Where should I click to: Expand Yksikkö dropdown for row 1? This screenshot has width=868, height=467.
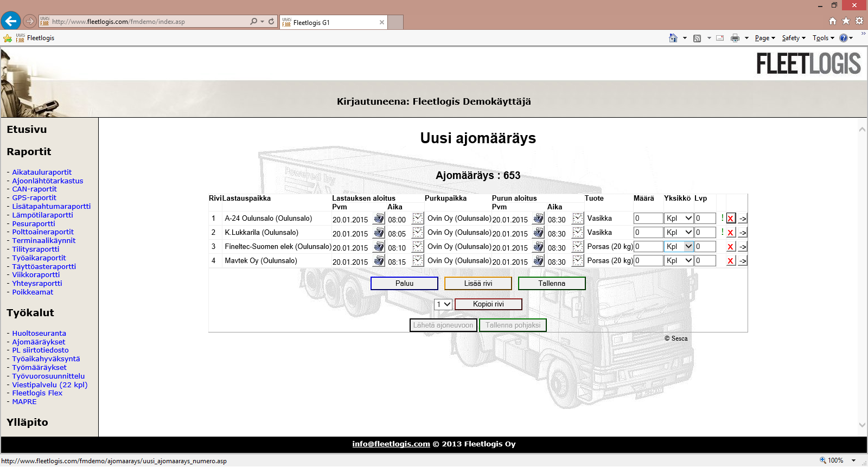679,218
